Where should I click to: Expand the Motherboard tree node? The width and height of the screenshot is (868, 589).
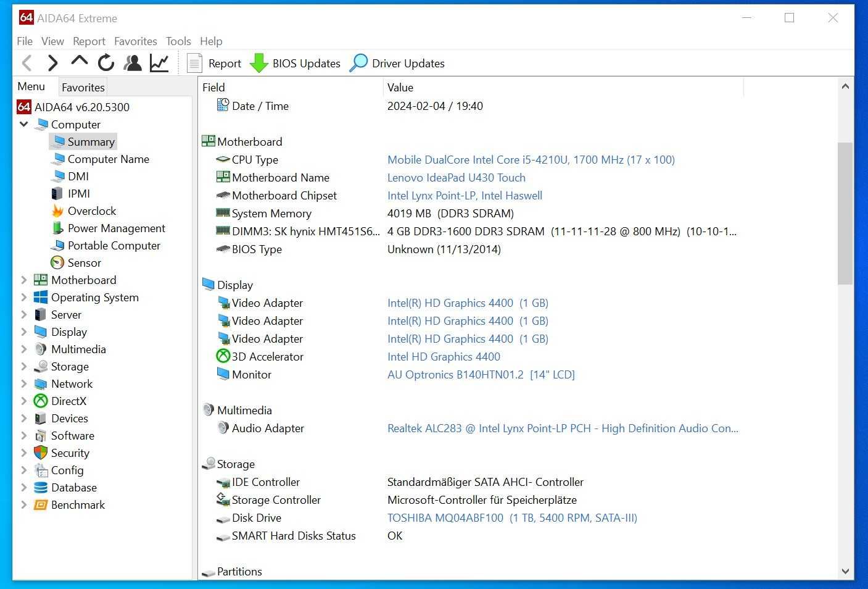pos(24,280)
